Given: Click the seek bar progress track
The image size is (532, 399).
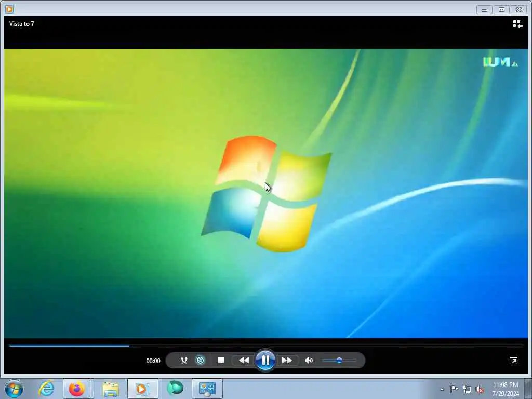Looking at the screenshot, I should tap(266, 345).
